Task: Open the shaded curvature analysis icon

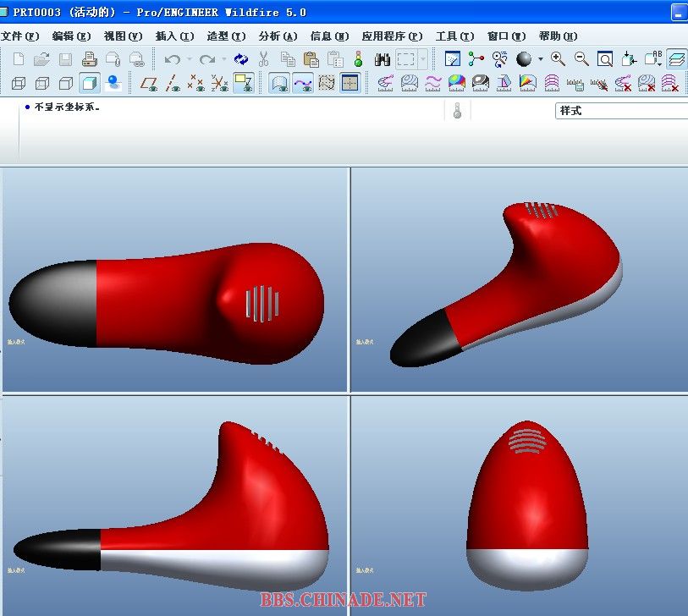Action: 457,83
